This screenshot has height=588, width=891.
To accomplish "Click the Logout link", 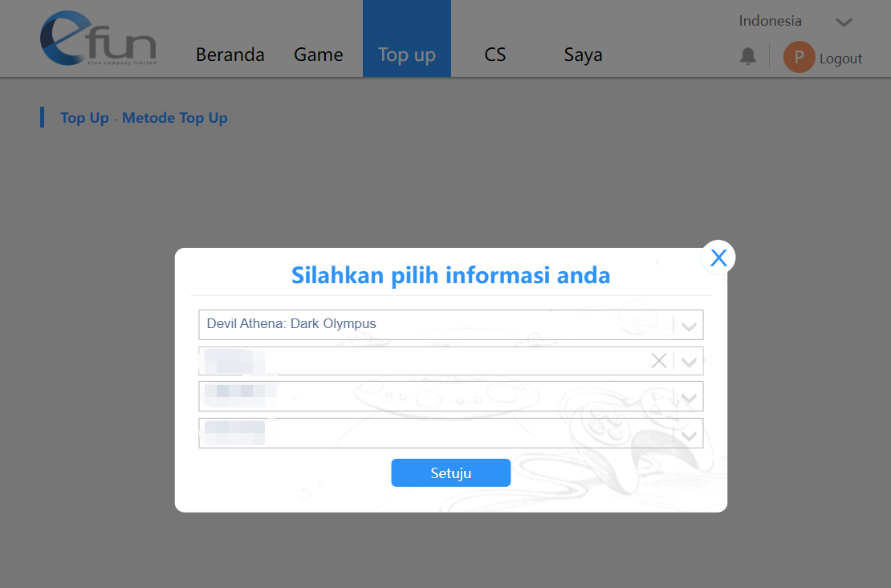I will point(840,59).
